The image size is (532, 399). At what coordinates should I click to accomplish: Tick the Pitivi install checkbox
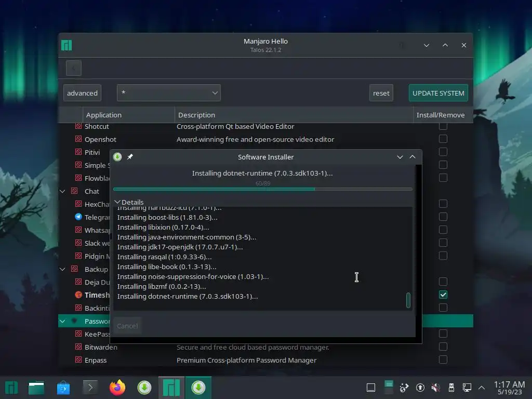[x=443, y=152]
